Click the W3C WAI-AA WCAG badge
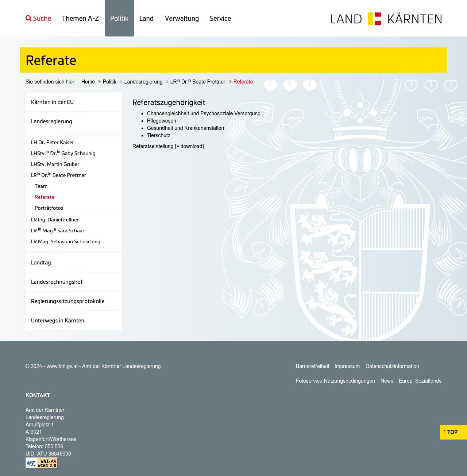This screenshot has width=467, height=476. [41, 463]
